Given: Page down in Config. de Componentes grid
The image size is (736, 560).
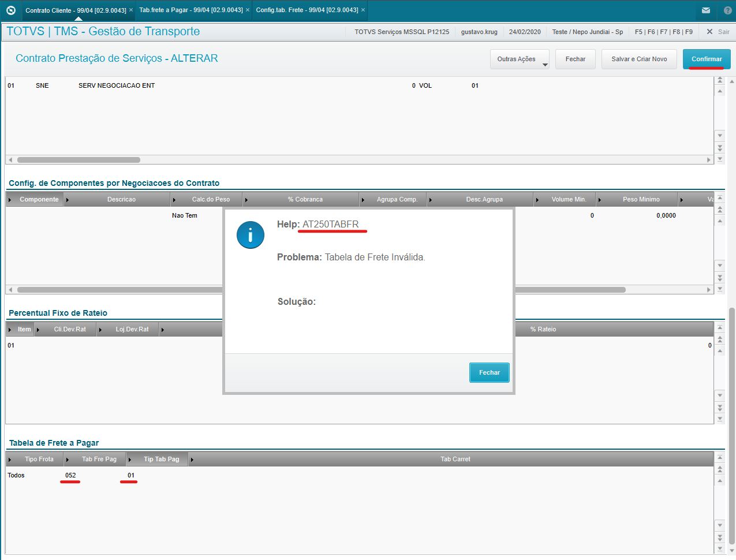Looking at the screenshot, I should pos(720,278).
